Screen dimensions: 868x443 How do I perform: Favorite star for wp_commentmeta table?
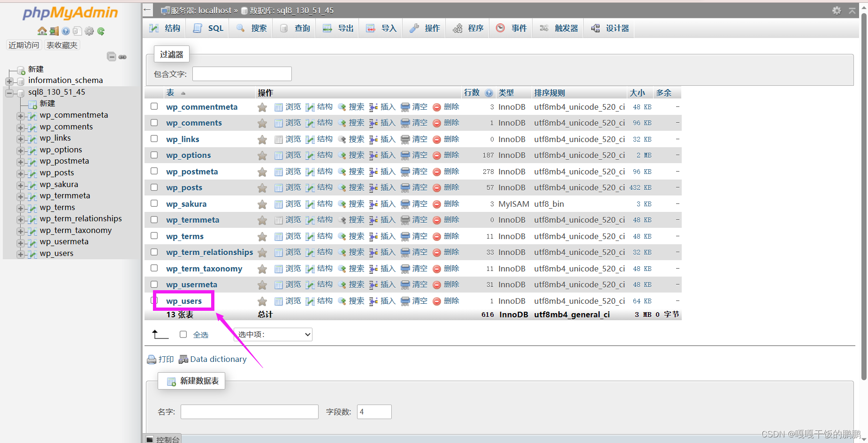pyautogui.click(x=262, y=107)
